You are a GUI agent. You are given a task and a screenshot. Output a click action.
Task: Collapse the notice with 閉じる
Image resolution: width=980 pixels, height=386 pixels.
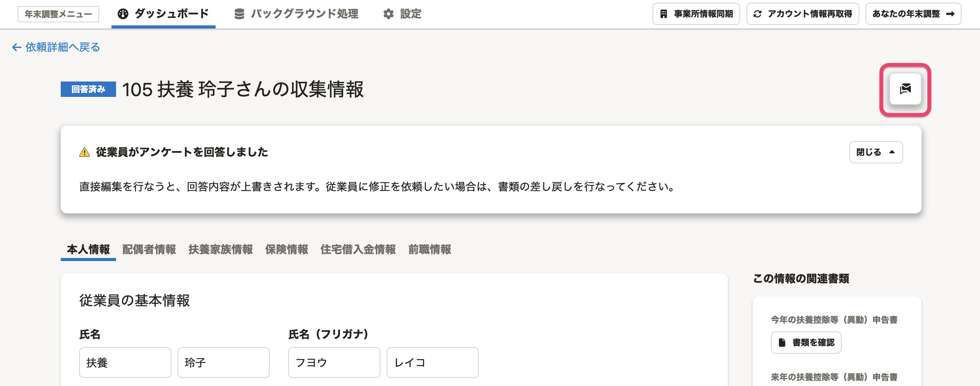coord(875,152)
